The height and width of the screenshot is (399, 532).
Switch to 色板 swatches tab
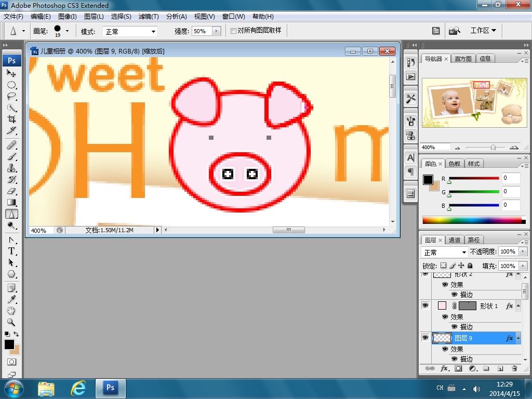(x=455, y=164)
